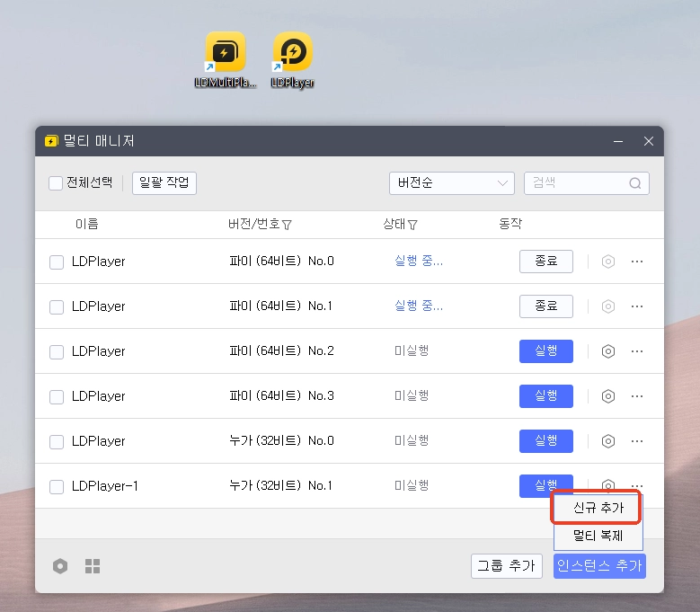700x612 pixels.
Task: Check the LDPlayer-1 instance checkbox
Action: click(x=57, y=487)
